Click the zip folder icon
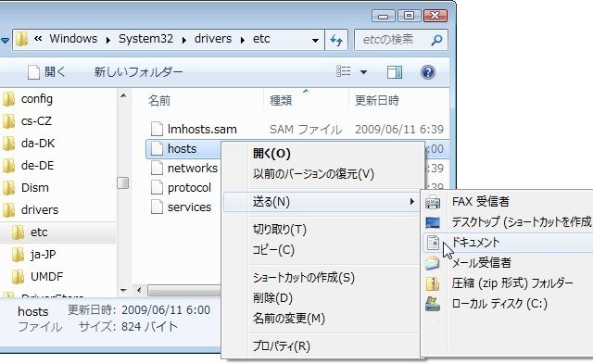The width and height of the screenshot is (593, 364). tap(433, 283)
